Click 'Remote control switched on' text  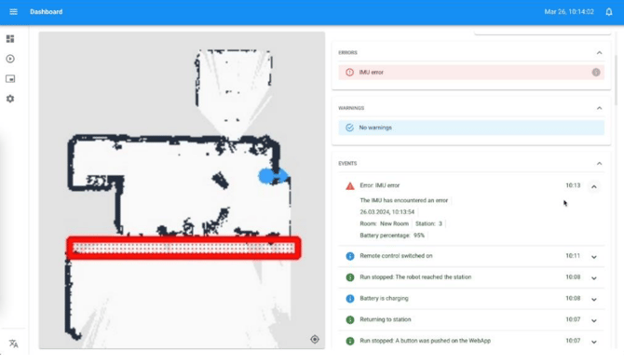pos(396,256)
